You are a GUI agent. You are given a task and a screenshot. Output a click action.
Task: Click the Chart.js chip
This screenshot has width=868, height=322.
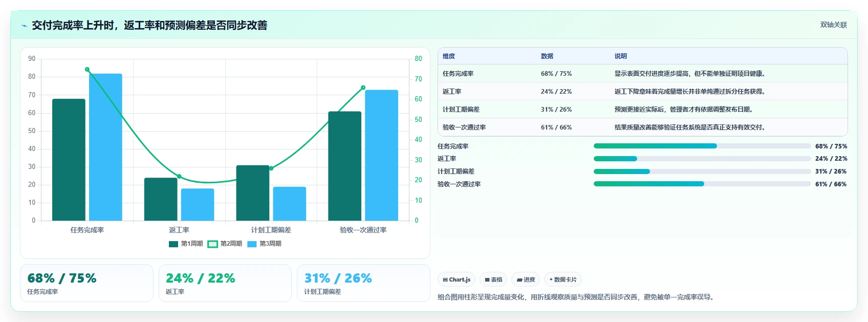[457, 280]
